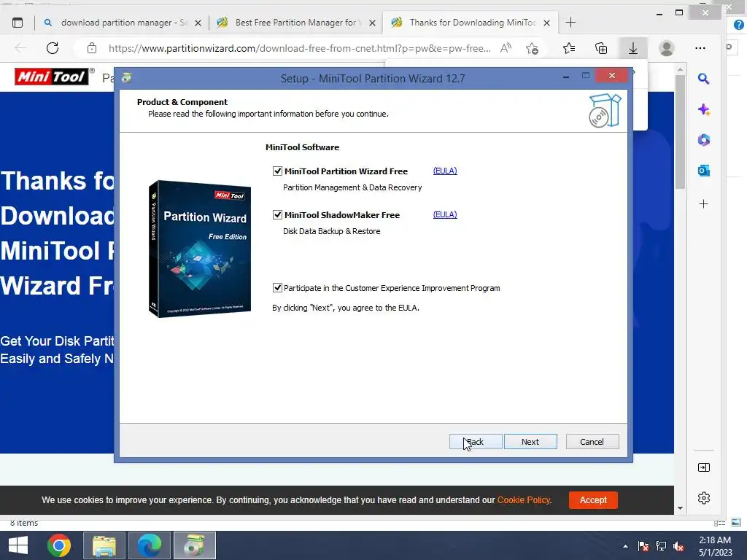747x560 pixels.
Task: Open sidebar Search icon
Action: (x=704, y=79)
